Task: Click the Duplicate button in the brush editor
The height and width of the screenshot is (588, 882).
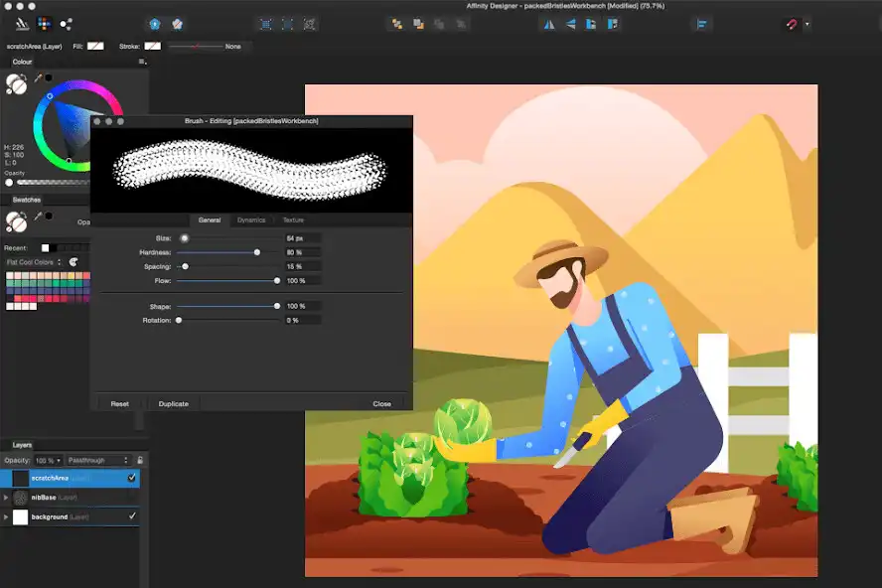Action: [x=173, y=403]
